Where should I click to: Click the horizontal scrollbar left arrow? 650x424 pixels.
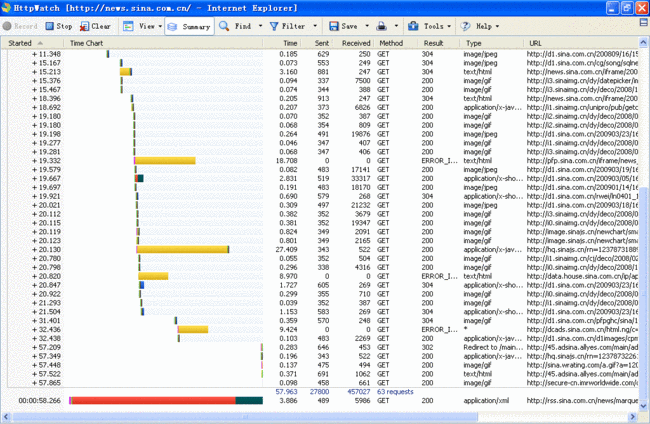5,416
